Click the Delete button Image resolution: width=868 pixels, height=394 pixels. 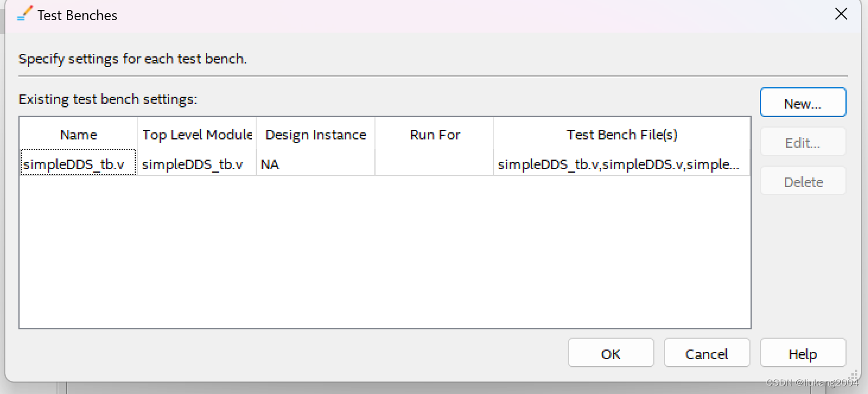[803, 181]
